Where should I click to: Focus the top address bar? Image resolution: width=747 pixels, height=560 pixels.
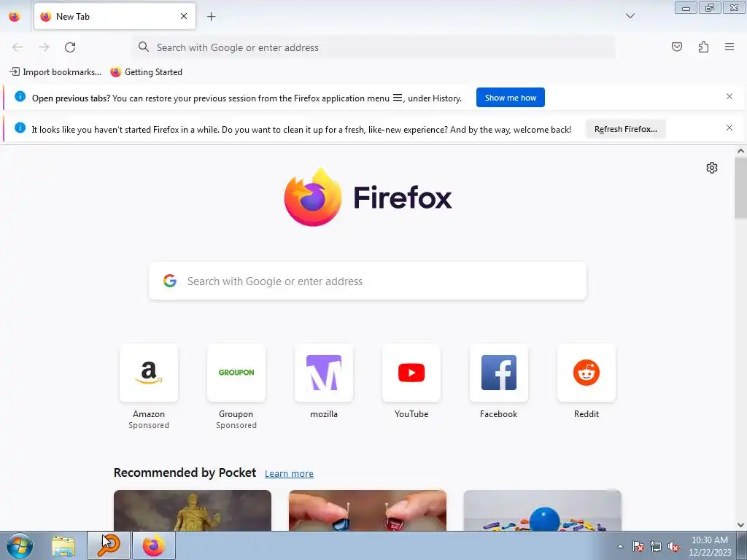click(x=373, y=47)
